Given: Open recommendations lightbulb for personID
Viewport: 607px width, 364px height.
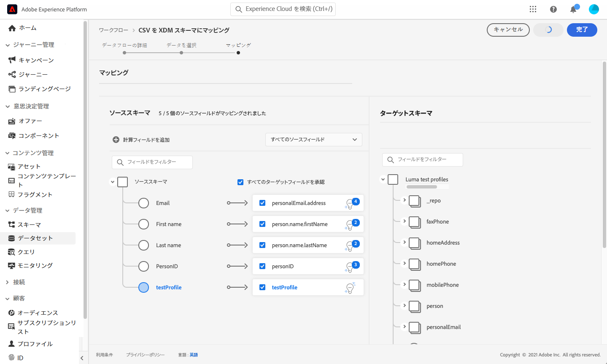Looking at the screenshot, I should coord(352,266).
